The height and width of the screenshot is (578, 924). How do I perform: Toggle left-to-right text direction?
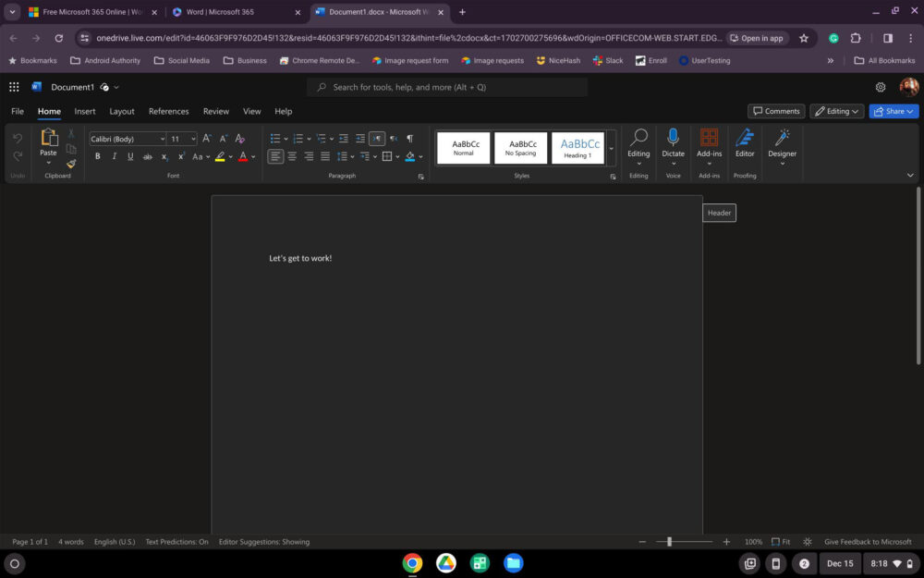[378, 139]
